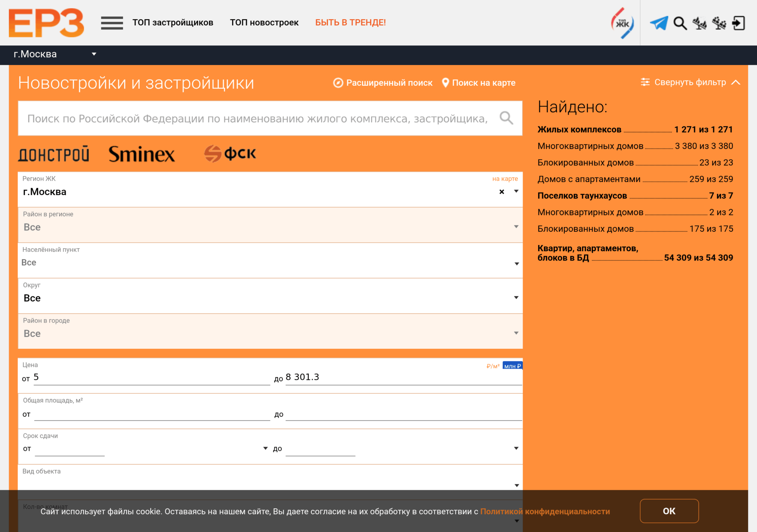Screen dimensions: 757x532
Task: Open the Политикой конфиденциальности link
Action: click(545, 512)
